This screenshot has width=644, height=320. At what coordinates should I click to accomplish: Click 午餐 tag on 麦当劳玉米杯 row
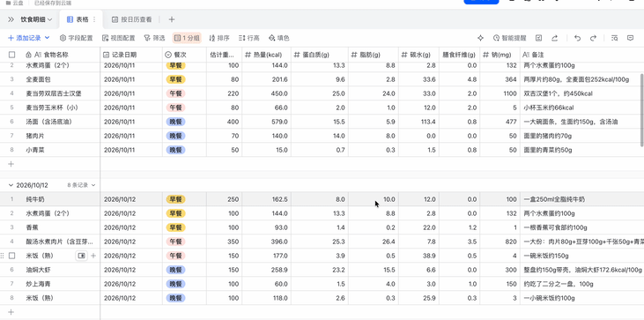pos(176,108)
